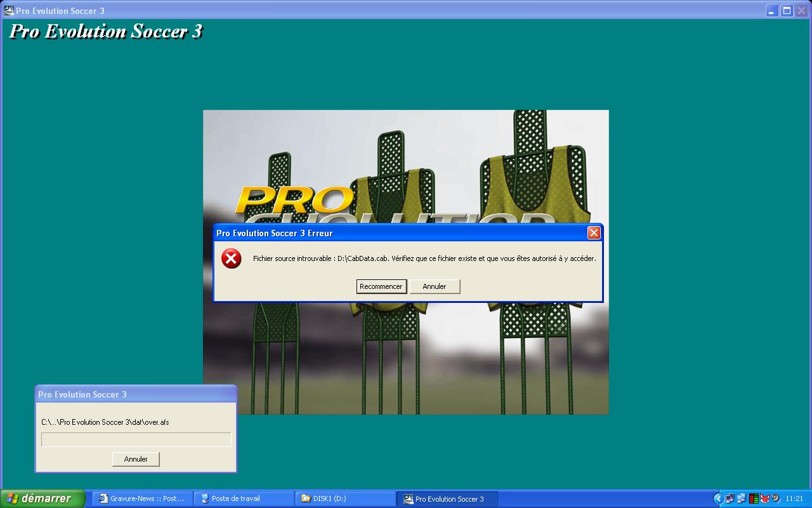
Task: Click the installer icon in the main title bar
Action: tap(9, 10)
